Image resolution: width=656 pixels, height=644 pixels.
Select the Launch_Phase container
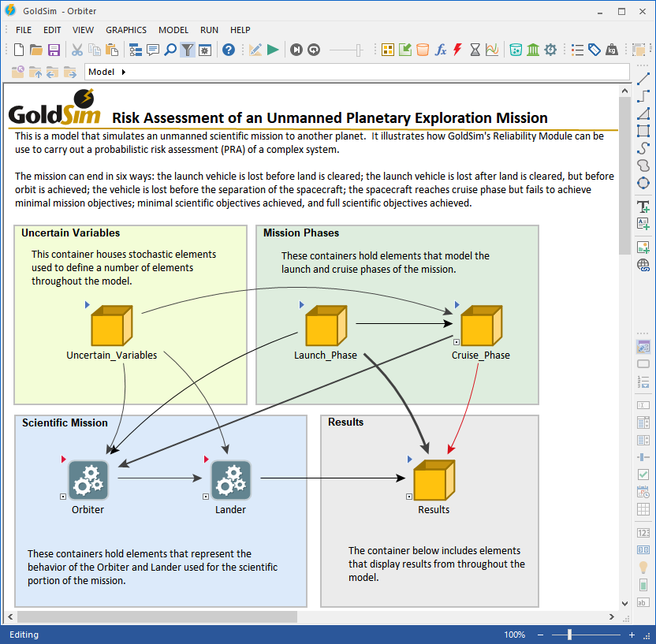click(x=326, y=326)
